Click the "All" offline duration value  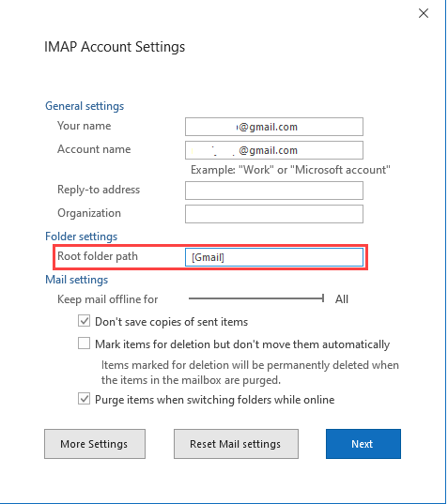pyautogui.click(x=342, y=299)
